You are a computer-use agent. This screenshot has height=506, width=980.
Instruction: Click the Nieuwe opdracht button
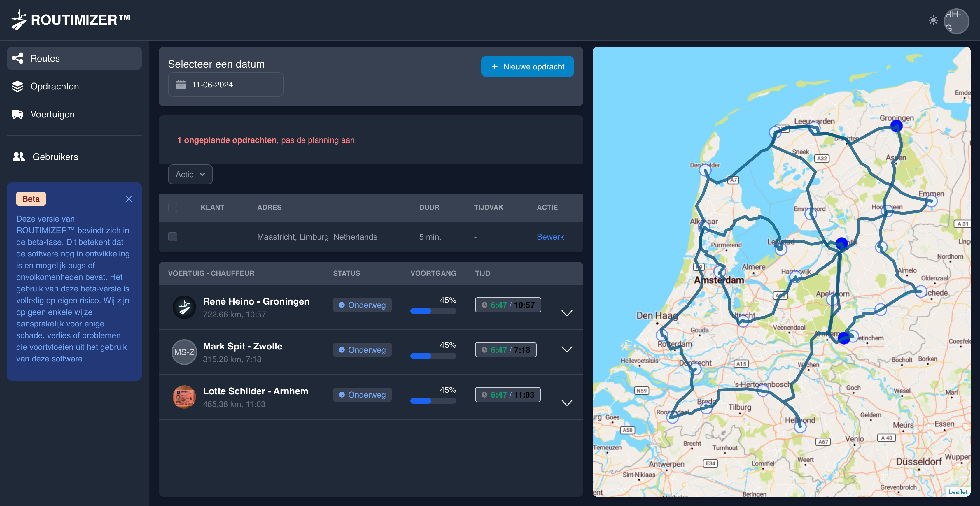click(527, 66)
